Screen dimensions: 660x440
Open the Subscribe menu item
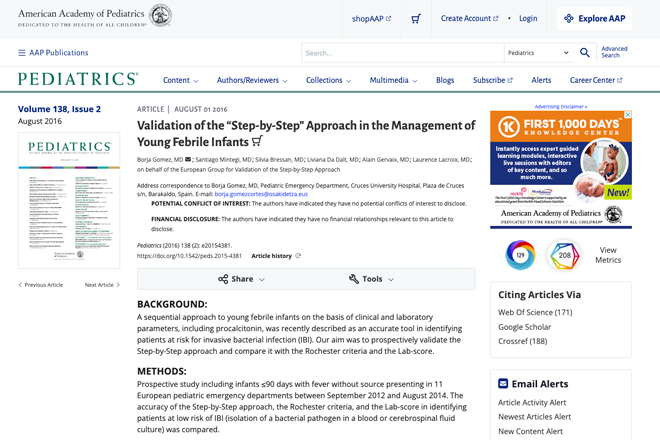pyautogui.click(x=492, y=80)
